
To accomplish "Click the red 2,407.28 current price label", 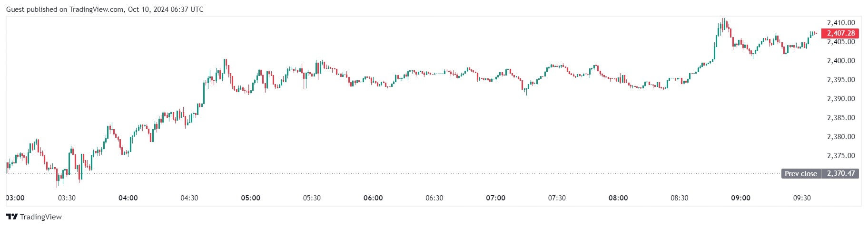I will [x=840, y=33].
